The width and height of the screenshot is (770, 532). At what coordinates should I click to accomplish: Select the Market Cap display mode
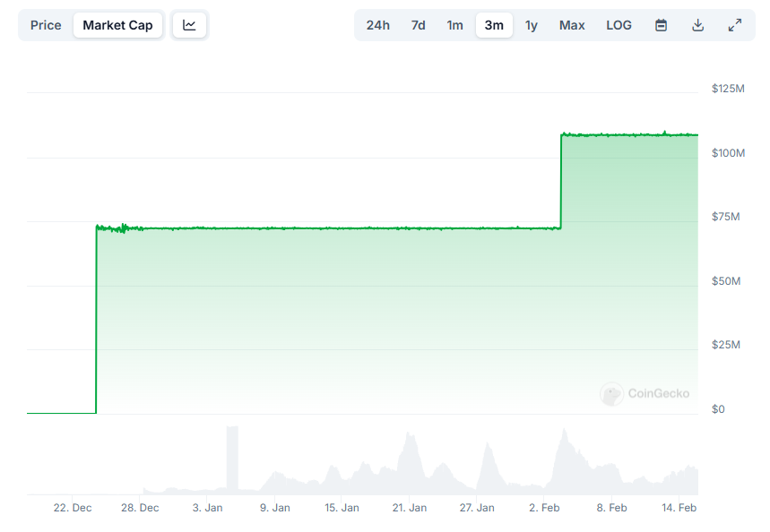[117, 25]
